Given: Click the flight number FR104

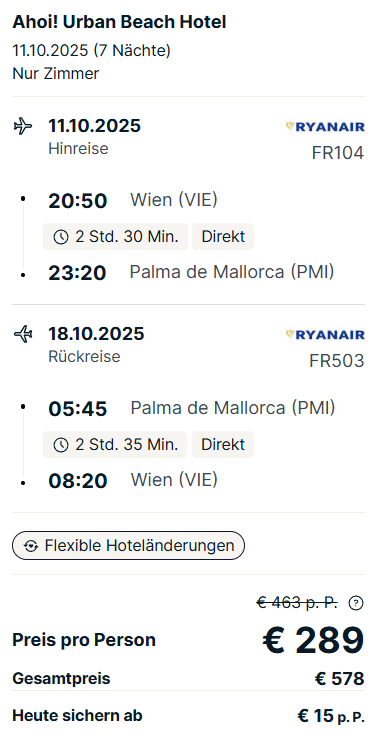Looking at the screenshot, I should pos(338,153).
